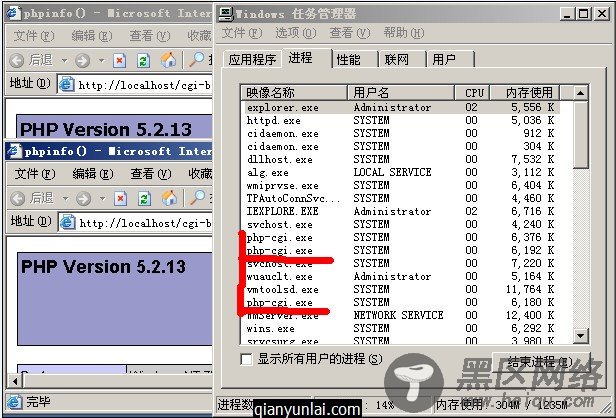The image size is (616, 418).
Task: Open 编辑 menu in upper IE window
Action: point(92,36)
